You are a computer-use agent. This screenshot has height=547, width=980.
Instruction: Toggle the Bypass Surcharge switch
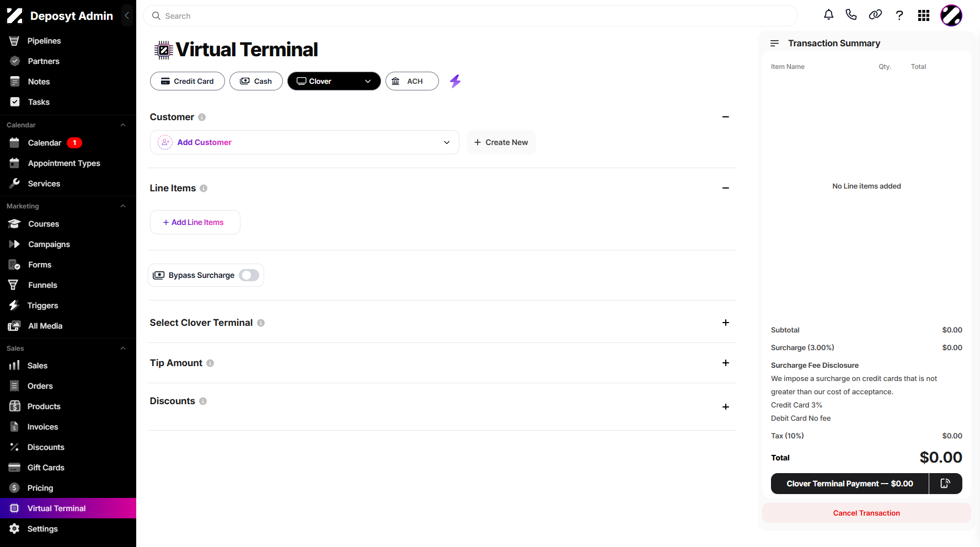coord(249,275)
